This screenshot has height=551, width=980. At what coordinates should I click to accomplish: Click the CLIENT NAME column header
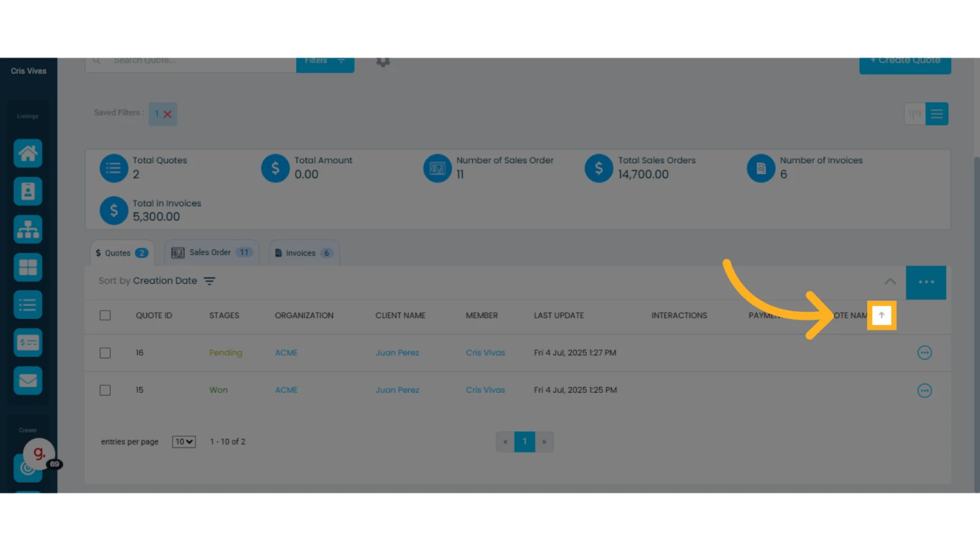pyautogui.click(x=400, y=316)
